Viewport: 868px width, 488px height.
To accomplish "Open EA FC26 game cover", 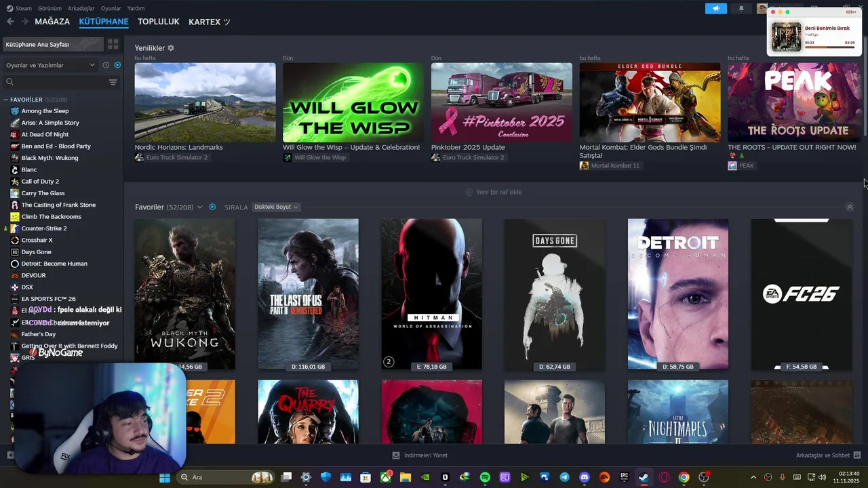I will [802, 294].
